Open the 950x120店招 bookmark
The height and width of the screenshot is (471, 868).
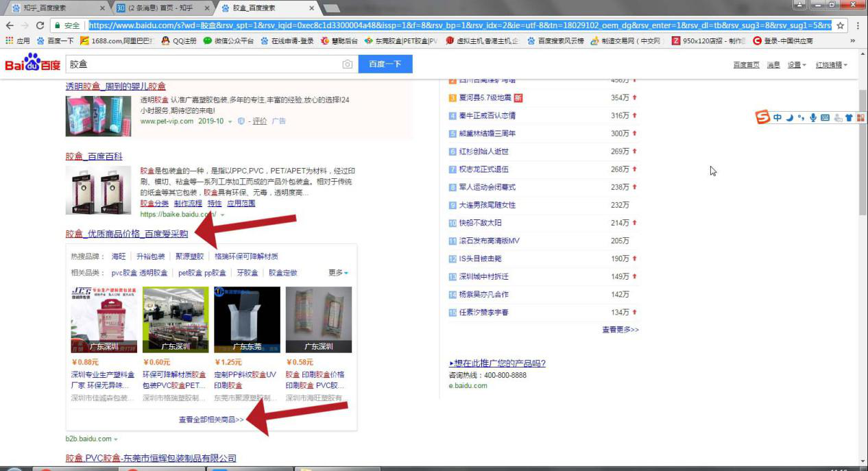click(708, 40)
